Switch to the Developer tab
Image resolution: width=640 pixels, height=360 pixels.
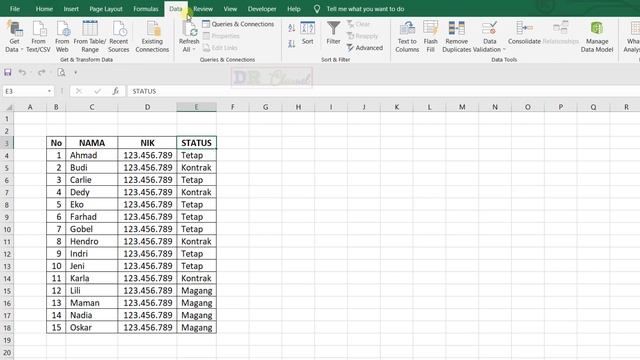tap(262, 9)
